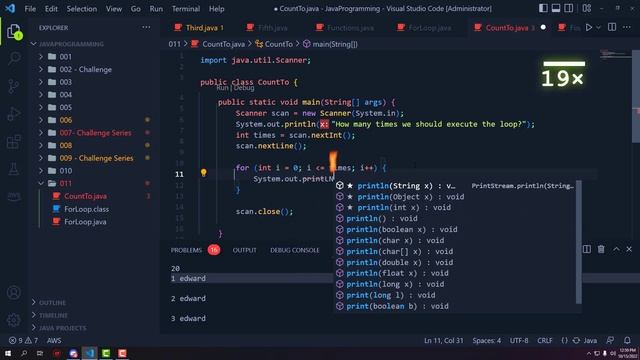Select Java language mode in status bar
The width and height of the screenshot is (640, 360).
click(x=590, y=340)
